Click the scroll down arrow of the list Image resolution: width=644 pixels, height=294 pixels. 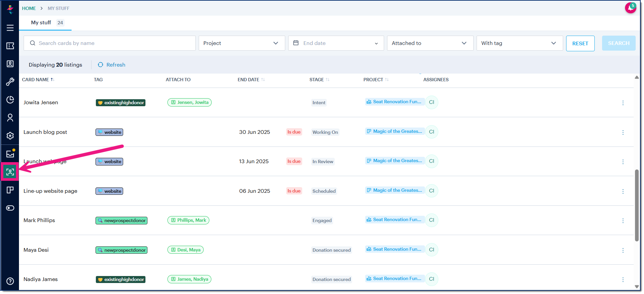[x=637, y=287]
